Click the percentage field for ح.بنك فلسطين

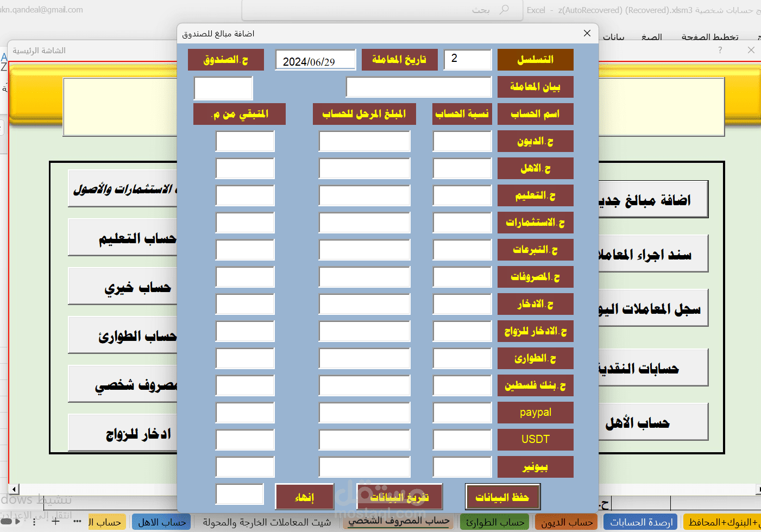462,385
